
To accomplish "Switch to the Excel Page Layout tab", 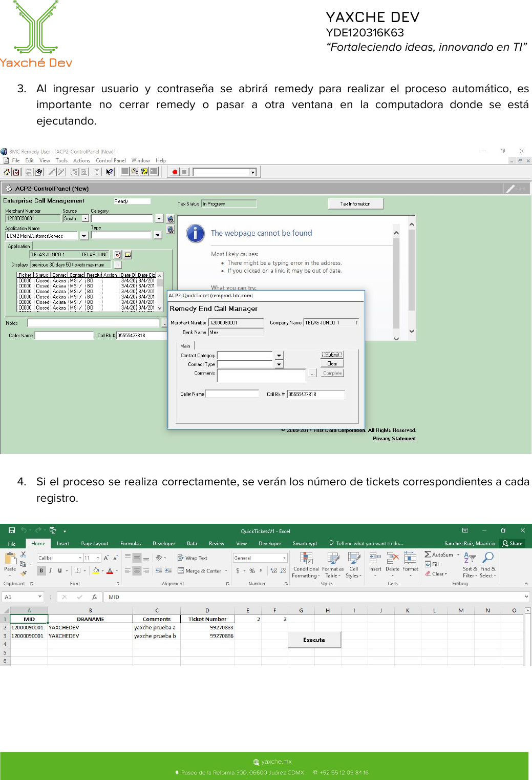I will [95, 543].
